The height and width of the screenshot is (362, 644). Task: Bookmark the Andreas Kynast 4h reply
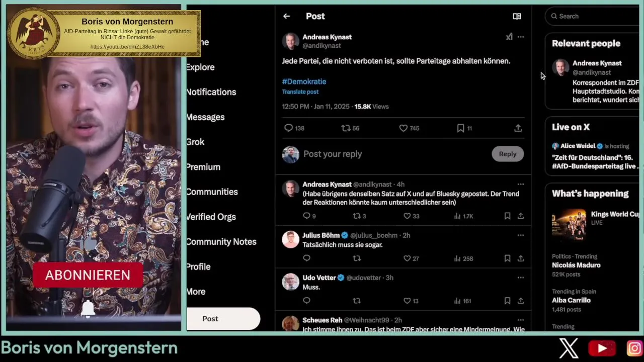coord(507,216)
